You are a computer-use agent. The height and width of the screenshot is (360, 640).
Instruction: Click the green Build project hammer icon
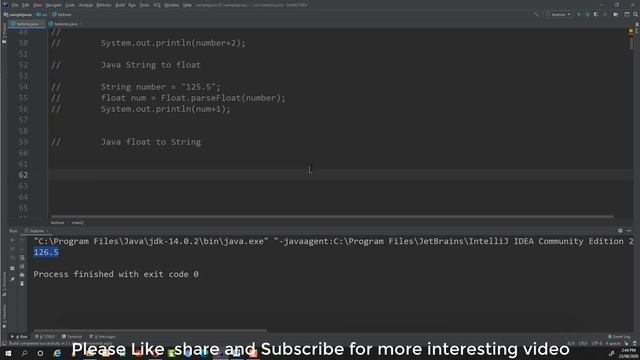tap(536, 14)
